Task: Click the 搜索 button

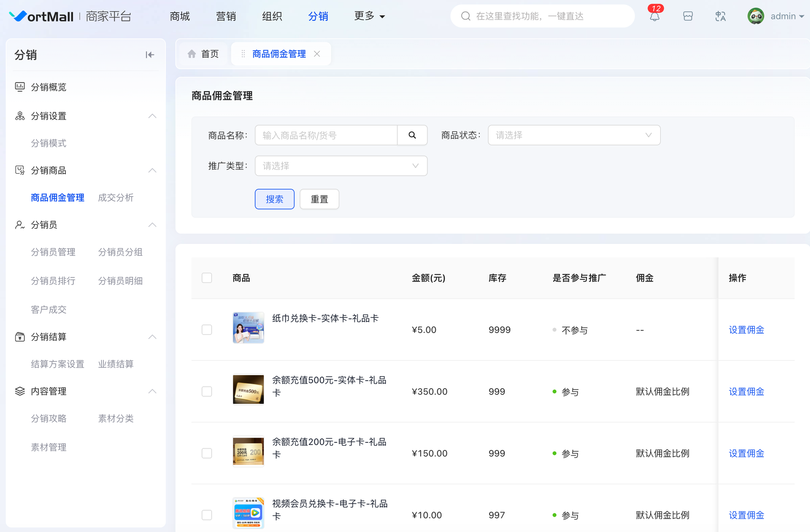Action: pyautogui.click(x=274, y=199)
